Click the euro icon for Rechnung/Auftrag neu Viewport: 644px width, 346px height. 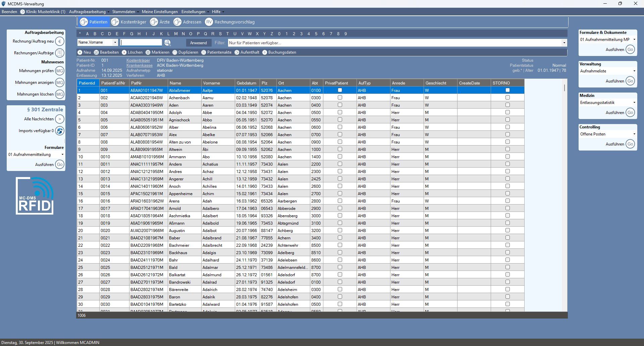click(x=59, y=41)
